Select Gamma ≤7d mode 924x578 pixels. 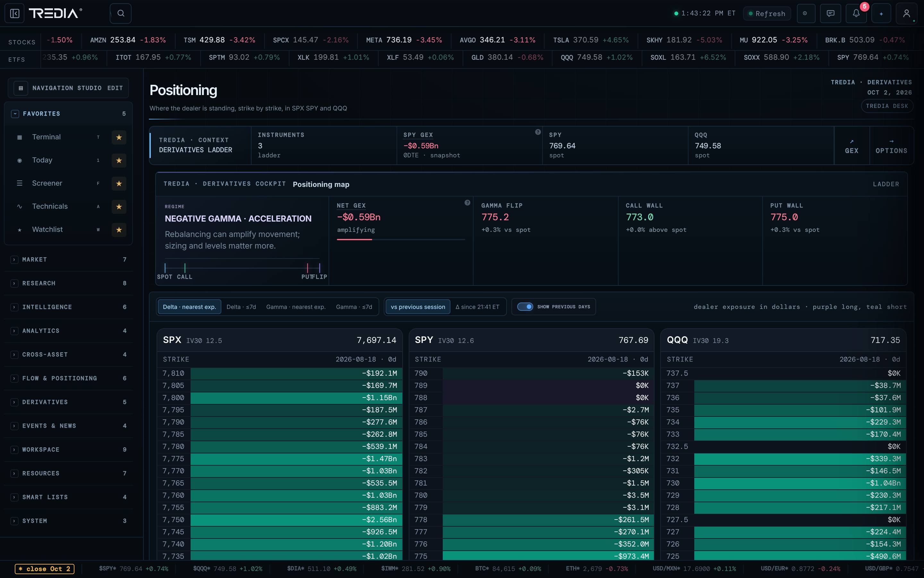(x=354, y=307)
